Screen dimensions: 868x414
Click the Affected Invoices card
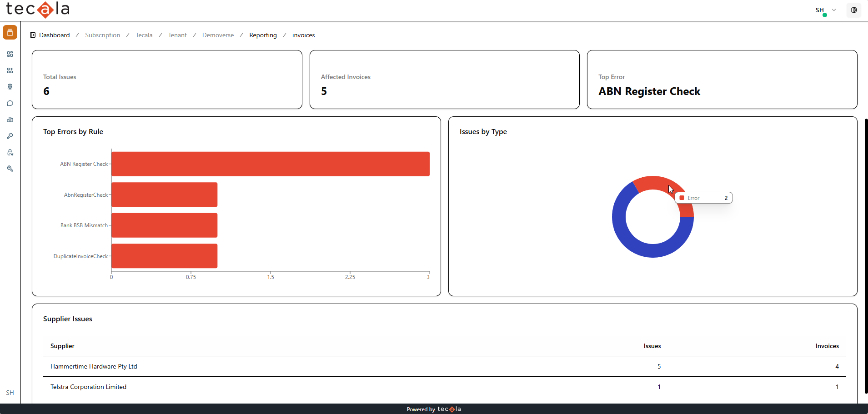(445, 80)
